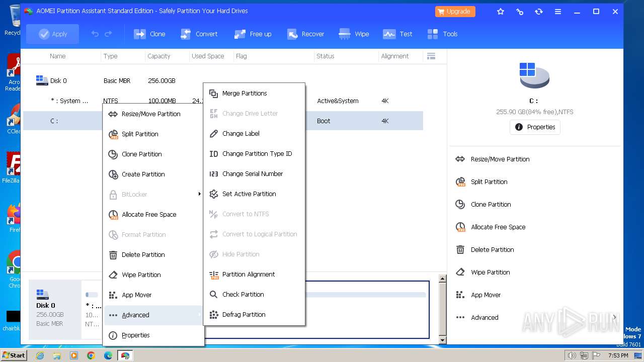Open the Windows Start menu
Screen dimensions: 644x362
coord(14,355)
